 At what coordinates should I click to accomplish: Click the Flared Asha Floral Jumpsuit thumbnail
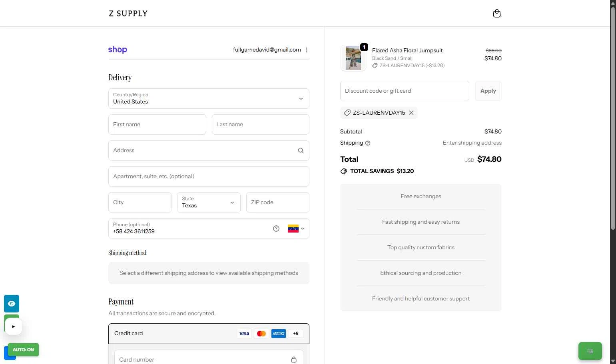click(353, 58)
